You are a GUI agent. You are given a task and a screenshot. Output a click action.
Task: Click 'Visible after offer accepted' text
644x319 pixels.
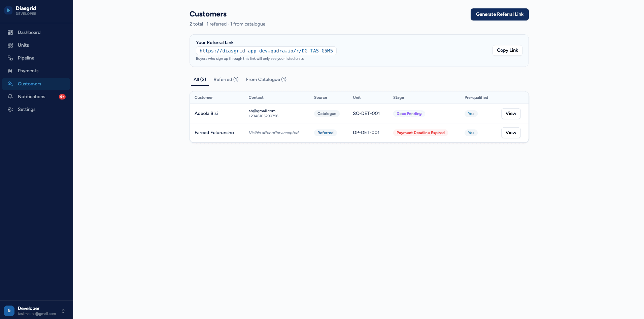(274, 133)
